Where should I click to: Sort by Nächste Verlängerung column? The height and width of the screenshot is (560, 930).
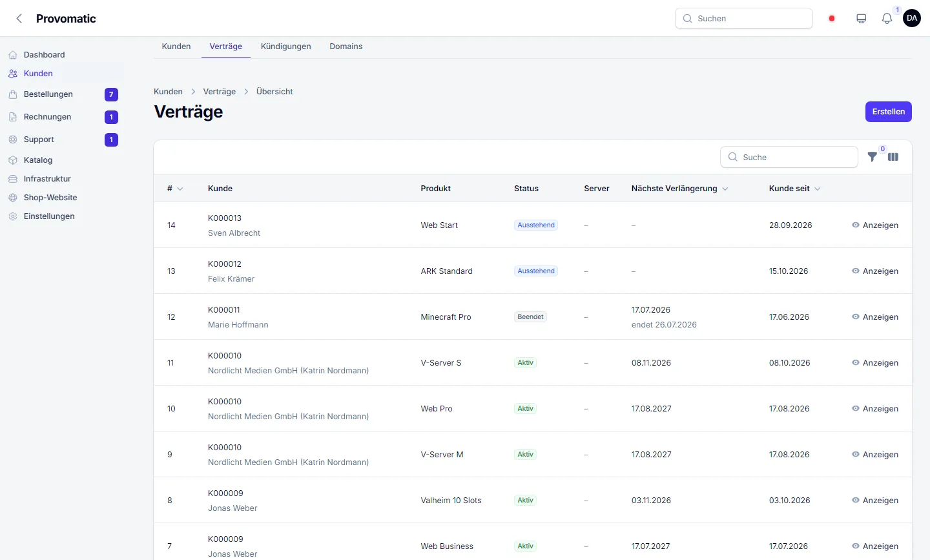pyautogui.click(x=679, y=189)
